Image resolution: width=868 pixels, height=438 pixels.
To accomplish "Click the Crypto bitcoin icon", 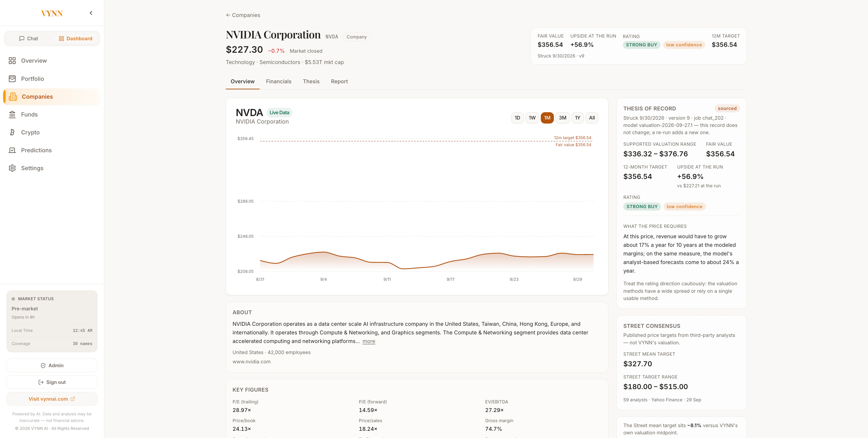I will [12, 133].
